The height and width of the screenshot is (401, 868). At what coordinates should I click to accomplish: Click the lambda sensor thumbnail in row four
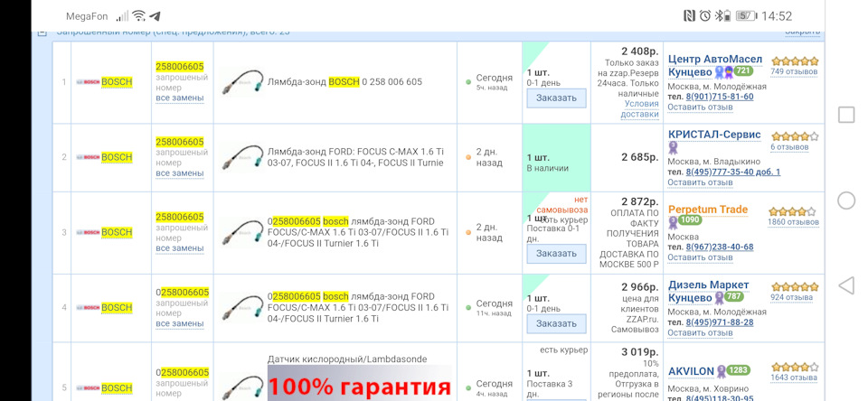point(241,307)
